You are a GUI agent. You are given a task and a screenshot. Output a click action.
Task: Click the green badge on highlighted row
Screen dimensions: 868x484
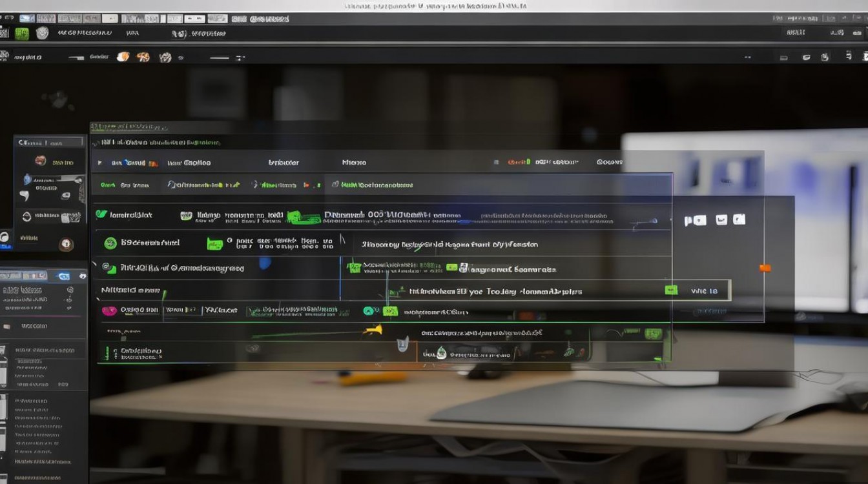tap(671, 290)
